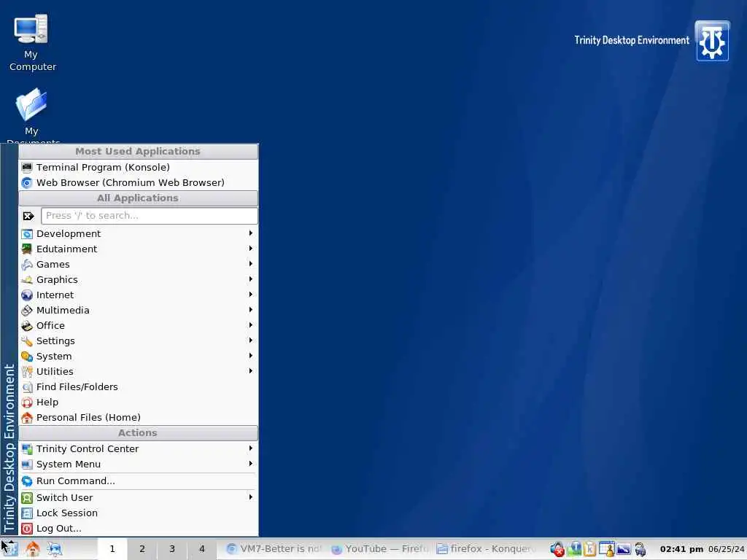
Task: Select Switch User
Action: pos(138,497)
